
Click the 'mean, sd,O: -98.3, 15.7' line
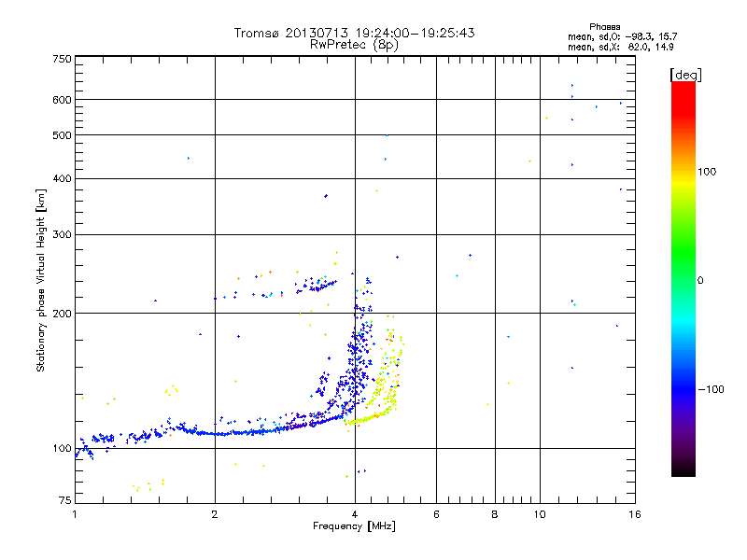pos(622,36)
